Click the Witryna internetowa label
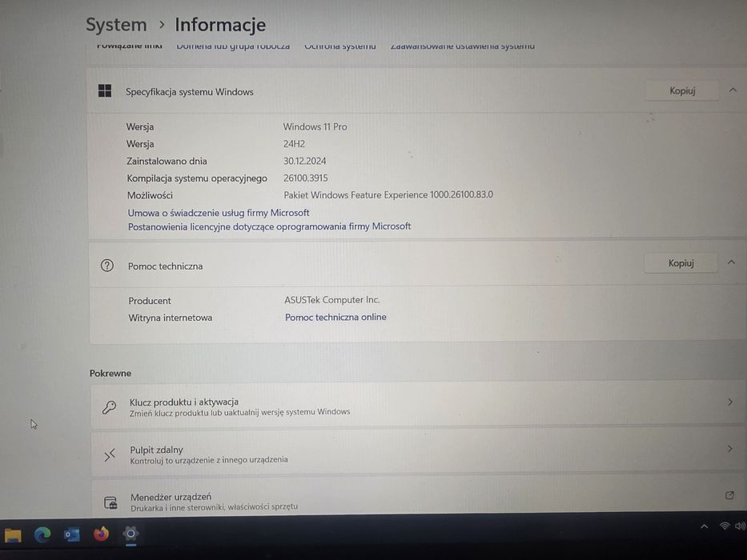Screen dimensions: 747x560 pos(170,318)
